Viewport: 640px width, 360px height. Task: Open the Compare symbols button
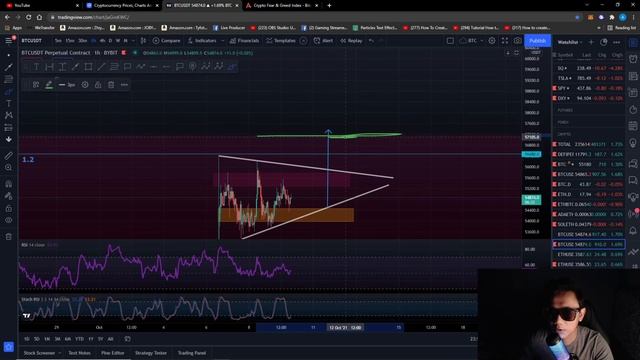(167, 41)
